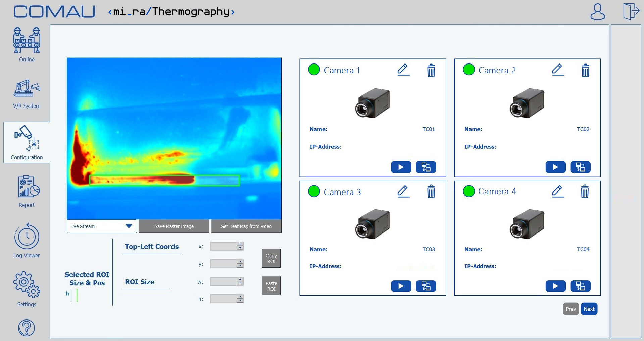Edit Camera 3 with pencil icon

click(x=403, y=191)
